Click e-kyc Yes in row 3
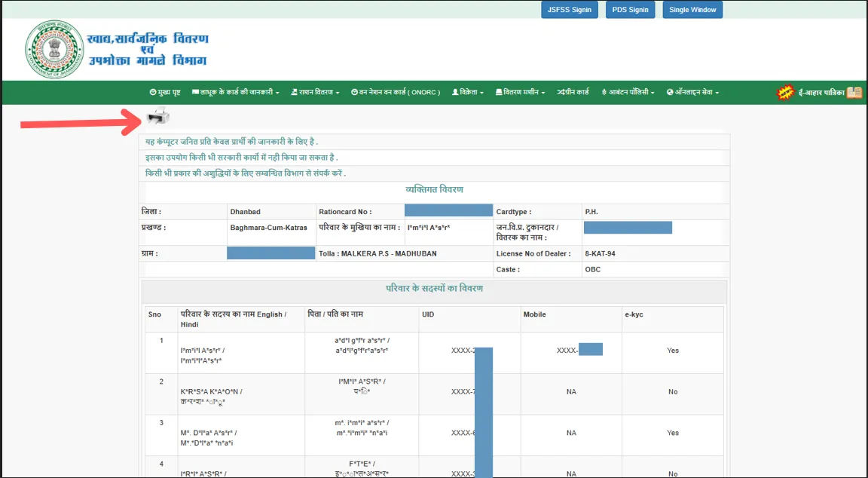 point(673,433)
